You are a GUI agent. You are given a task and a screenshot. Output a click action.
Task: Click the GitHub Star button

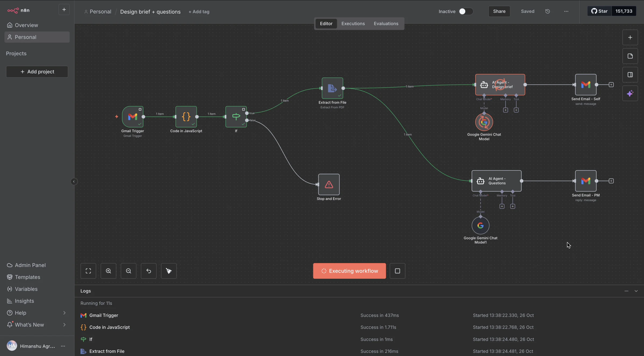pos(599,11)
